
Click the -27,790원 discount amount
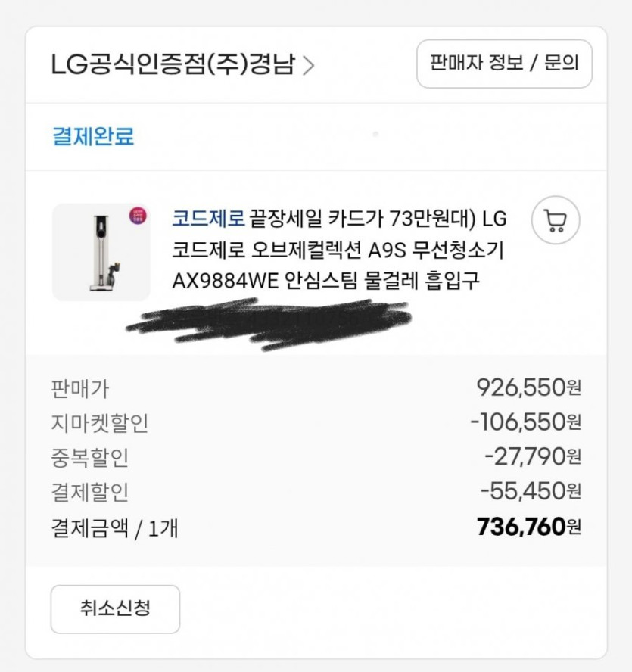point(533,457)
